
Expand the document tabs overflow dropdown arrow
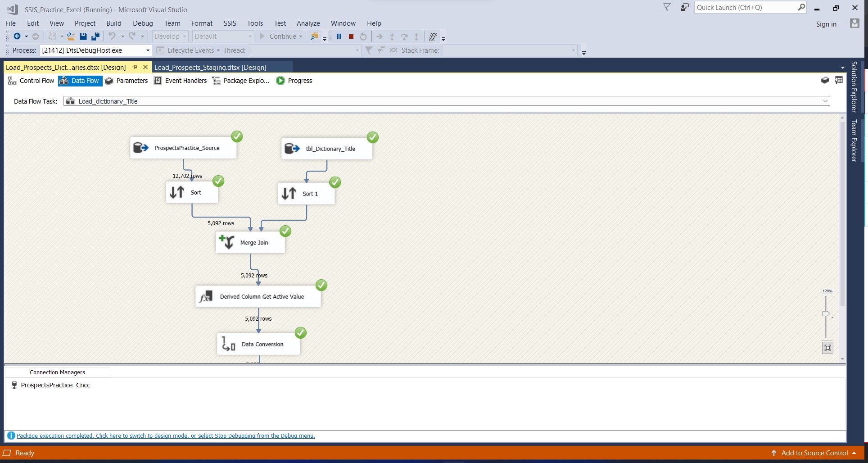point(842,68)
